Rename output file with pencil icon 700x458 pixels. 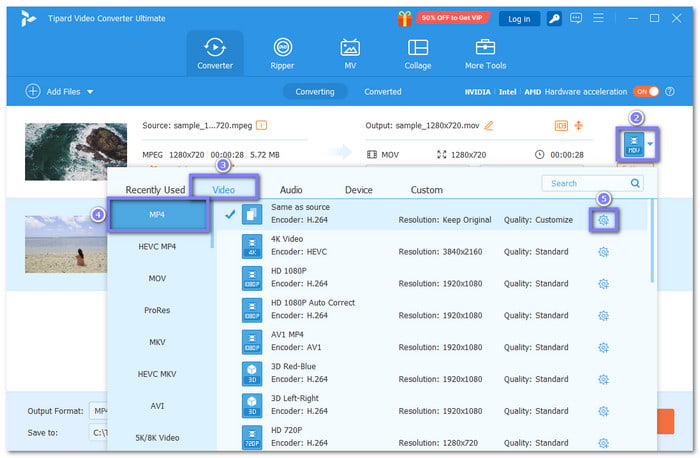pos(489,125)
